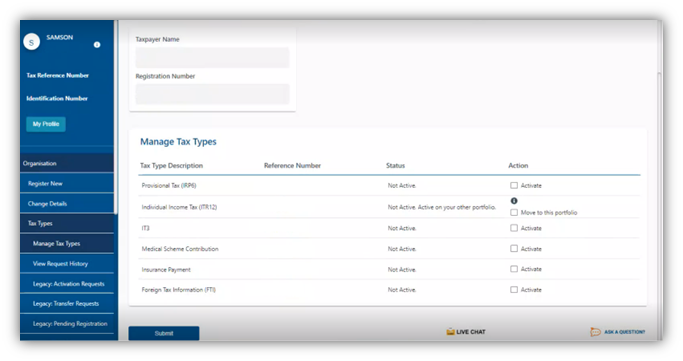Click the Ask a Question speech bubble icon

(x=595, y=332)
